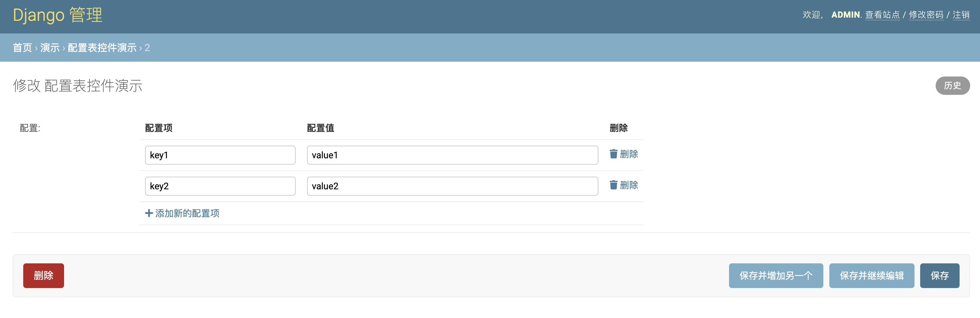The width and height of the screenshot is (980, 318).
Task: Navigate to 首页 in the breadcrumb
Action: click(23, 48)
